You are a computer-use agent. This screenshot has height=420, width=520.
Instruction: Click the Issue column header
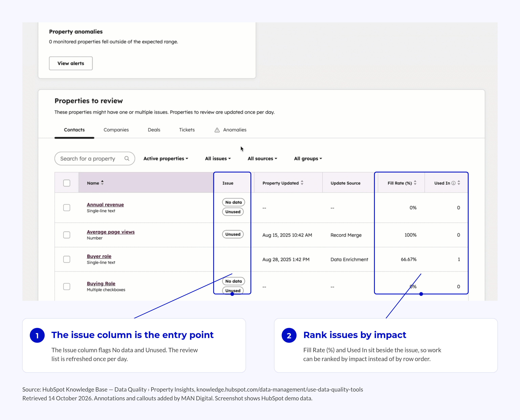pyautogui.click(x=228, y=183)
